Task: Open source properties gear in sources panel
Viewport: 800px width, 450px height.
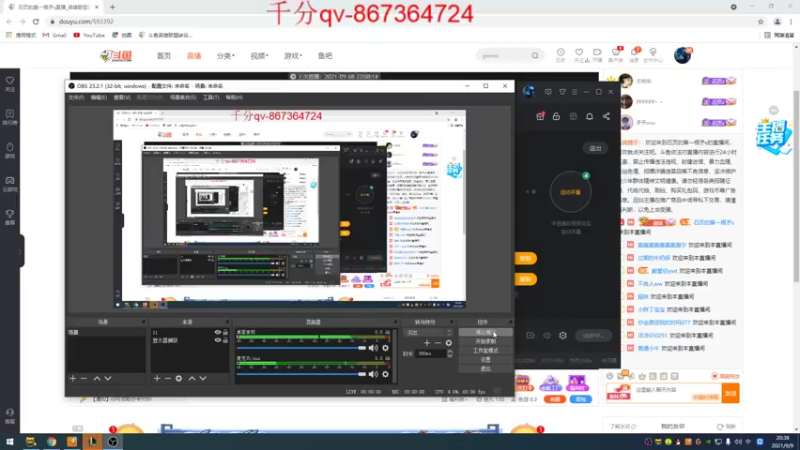Action: point(179,379)
